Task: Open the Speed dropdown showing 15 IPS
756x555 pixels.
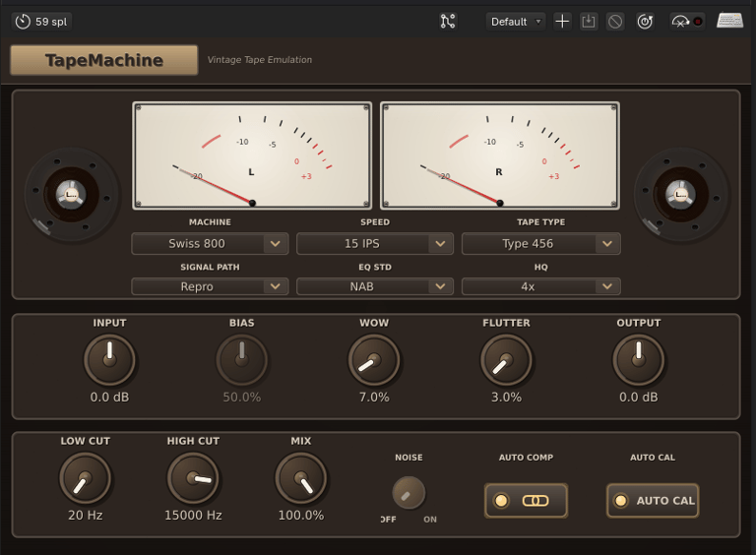Action: coord(375,244)
